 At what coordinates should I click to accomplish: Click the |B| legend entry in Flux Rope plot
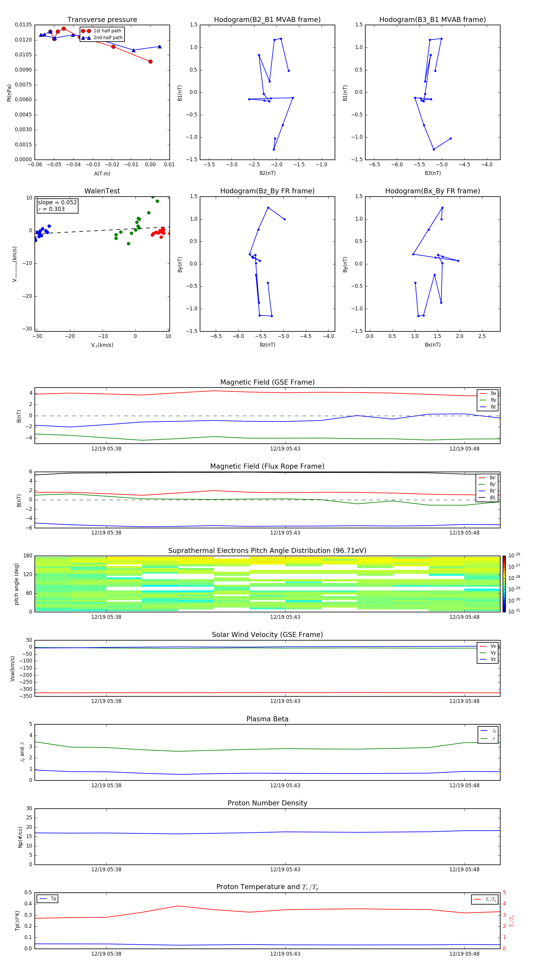pyautogui.click(x=487, y=498)
